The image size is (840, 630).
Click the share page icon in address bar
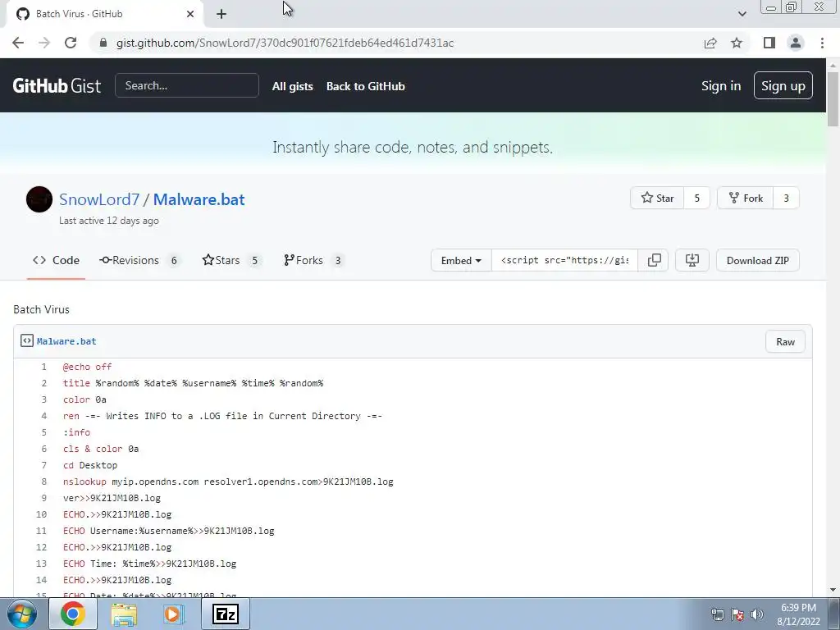[x=710, y=43]
